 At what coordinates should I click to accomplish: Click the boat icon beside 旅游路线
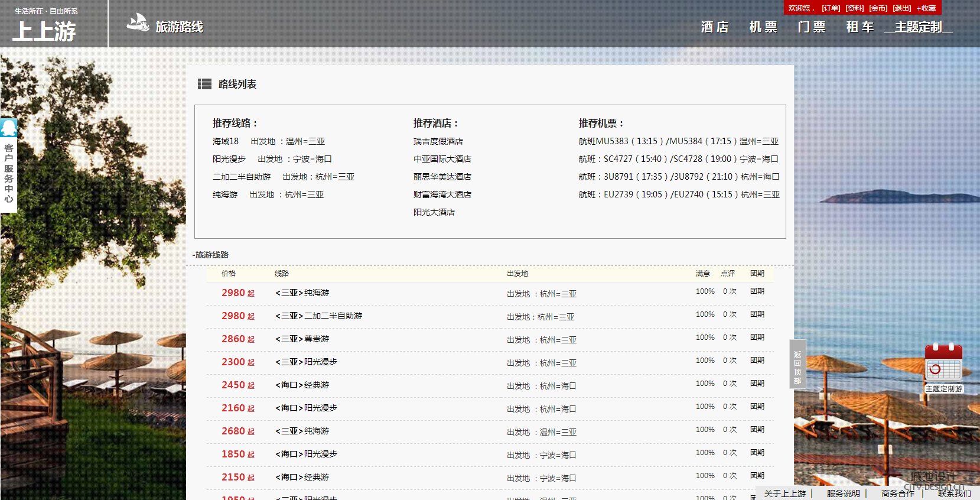[x=138, y=23]
